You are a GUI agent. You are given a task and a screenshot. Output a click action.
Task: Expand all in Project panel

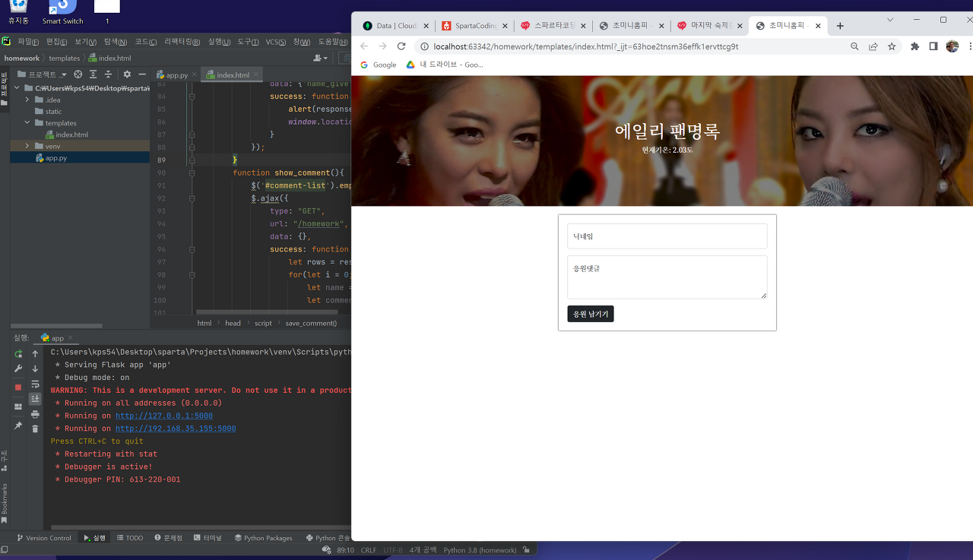(x=93, y=74)
